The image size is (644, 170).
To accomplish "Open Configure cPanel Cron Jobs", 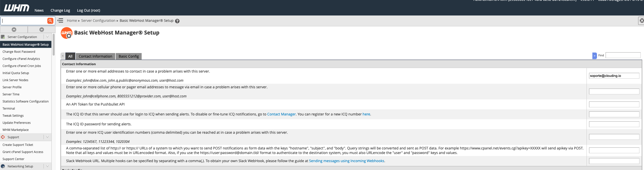I will 22,66.
